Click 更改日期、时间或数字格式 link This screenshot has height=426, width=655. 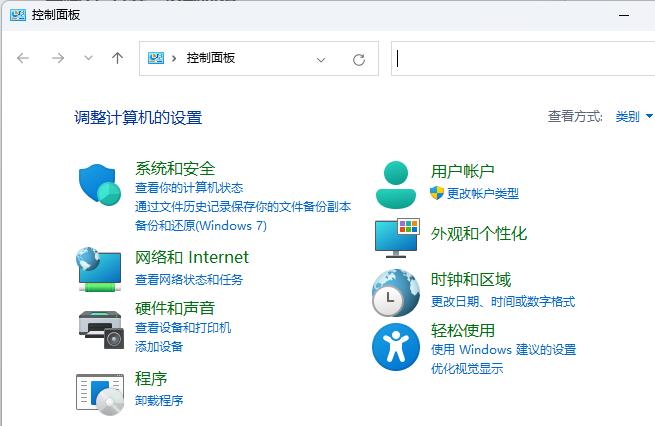pos(503,301)
